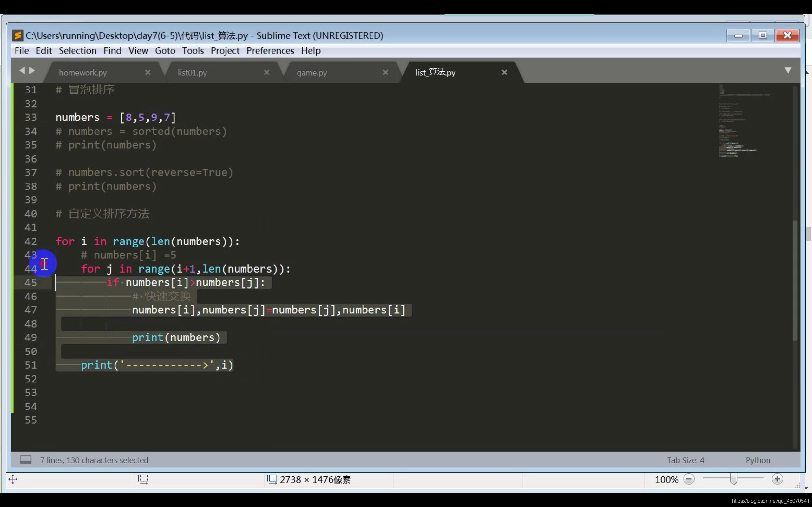The image size is (812, 507).
Task: Click the zoom out minus button
Action: (689, 479)
